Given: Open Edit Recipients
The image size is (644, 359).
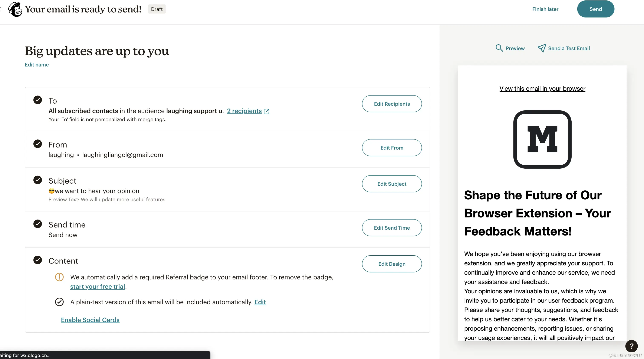Looking at the screenshot, I should (x=392, y=104).
